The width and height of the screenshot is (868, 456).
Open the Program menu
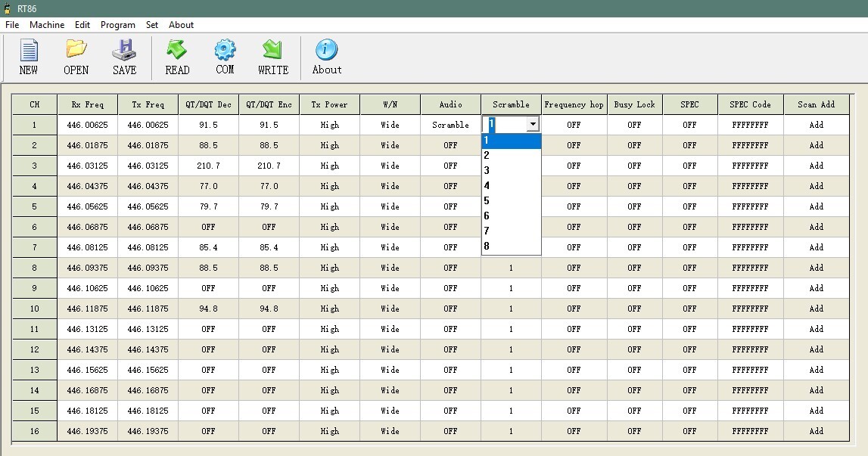118,25
